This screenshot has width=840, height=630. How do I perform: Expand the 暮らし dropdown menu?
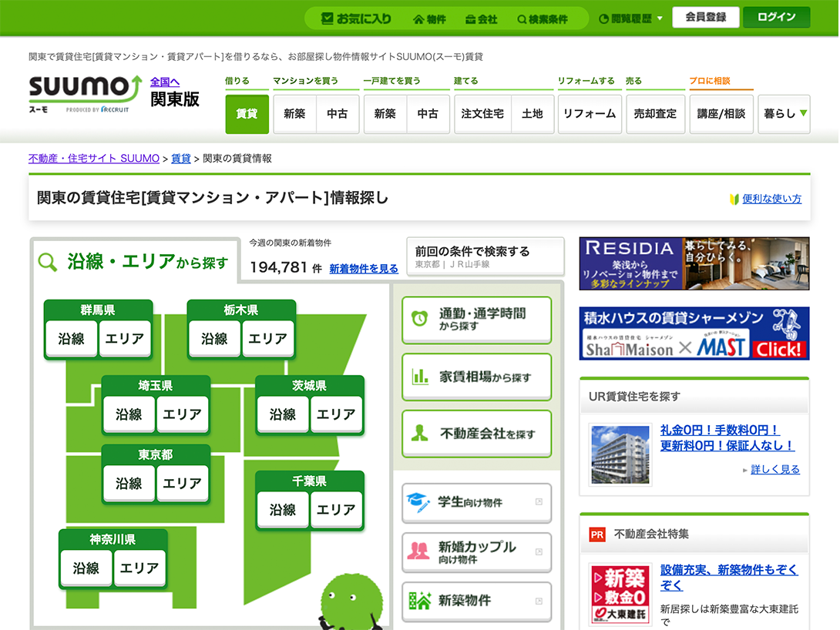pyautogui.click(x=785, y=114)
